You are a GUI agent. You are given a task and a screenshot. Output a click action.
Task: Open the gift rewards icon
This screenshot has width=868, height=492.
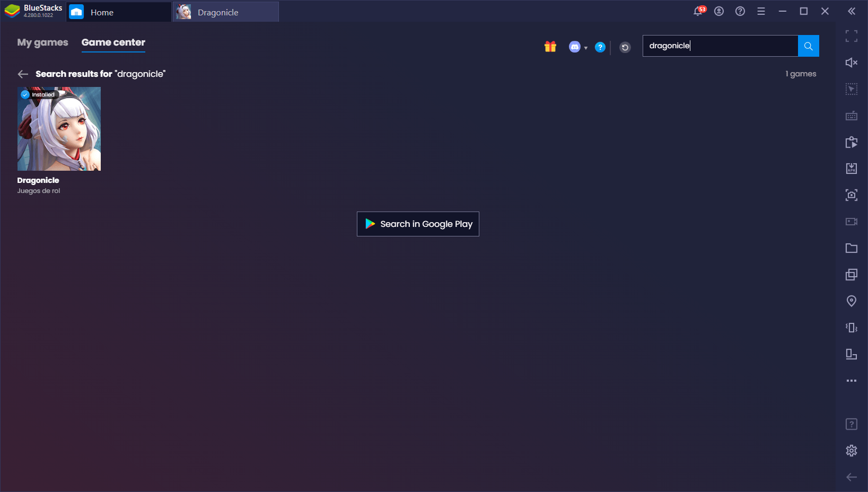550,47
